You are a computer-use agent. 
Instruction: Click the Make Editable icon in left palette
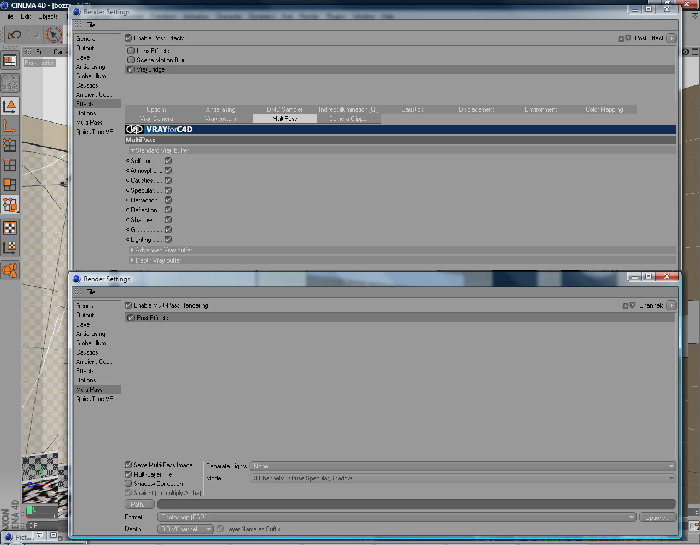click(x=10, y=83)
